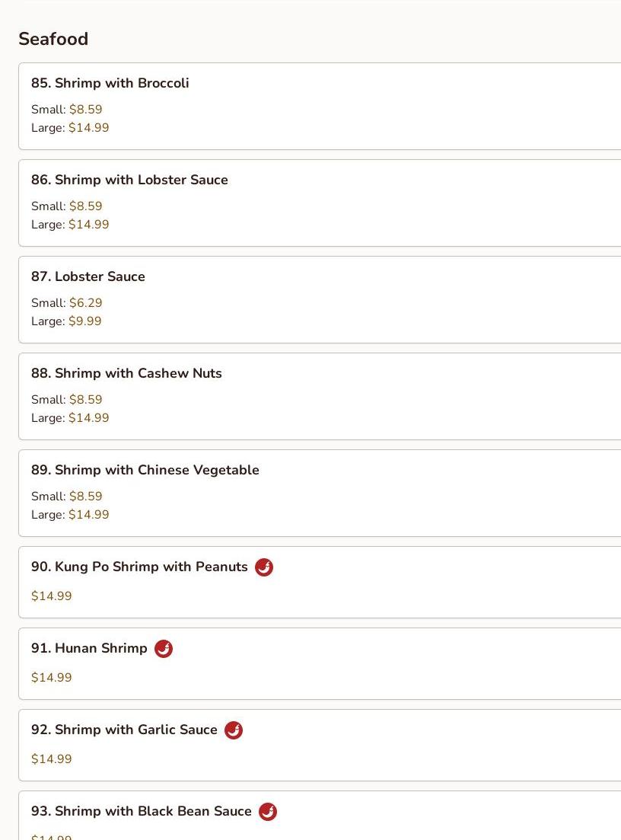This screenshot has height=840, width=621.
Task: Open the 92 Shrimp with Garlic Sauce title
Action: (124, 730)
